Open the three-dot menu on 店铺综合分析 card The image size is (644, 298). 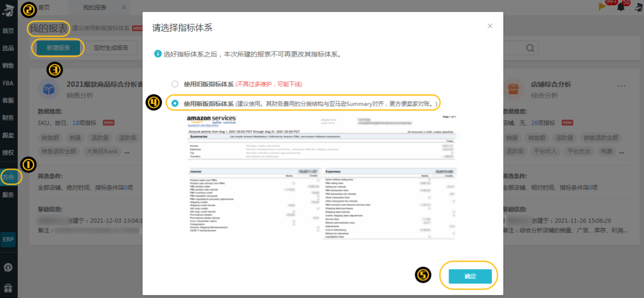click(x=621, y=85)
